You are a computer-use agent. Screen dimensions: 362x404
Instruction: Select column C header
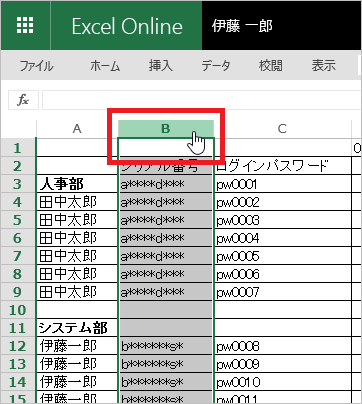(282, 129)
